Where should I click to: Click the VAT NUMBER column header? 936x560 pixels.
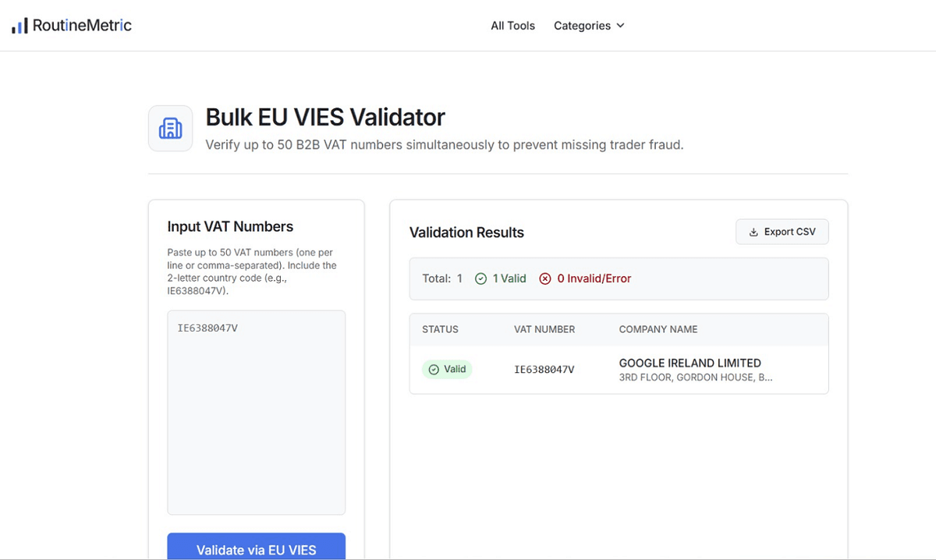tap(544, 329)
